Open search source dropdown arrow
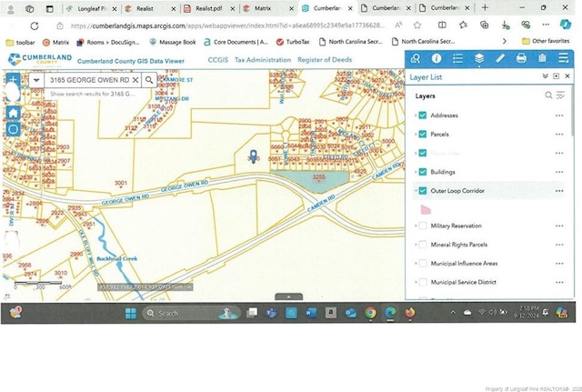The height and width of the screenshot is (392, 582). pos(36,80)
